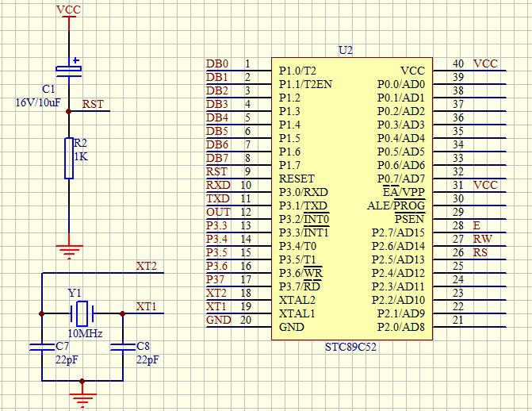Select the 10MHz crystal frequency text
Screen dimensions: 532x411
pyautogui.click(x=85, y=333)
